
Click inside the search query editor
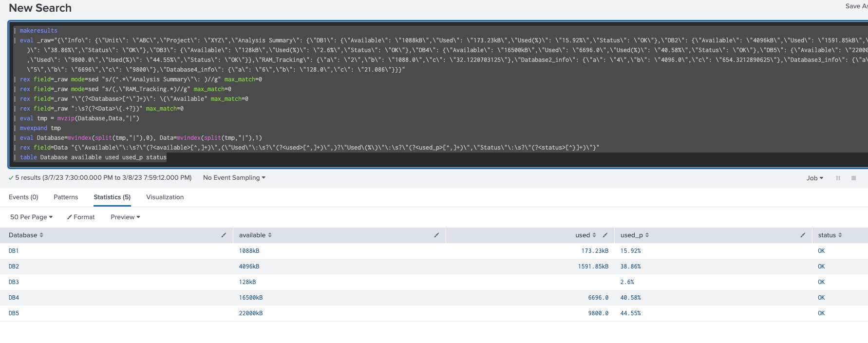click(438, 94)
